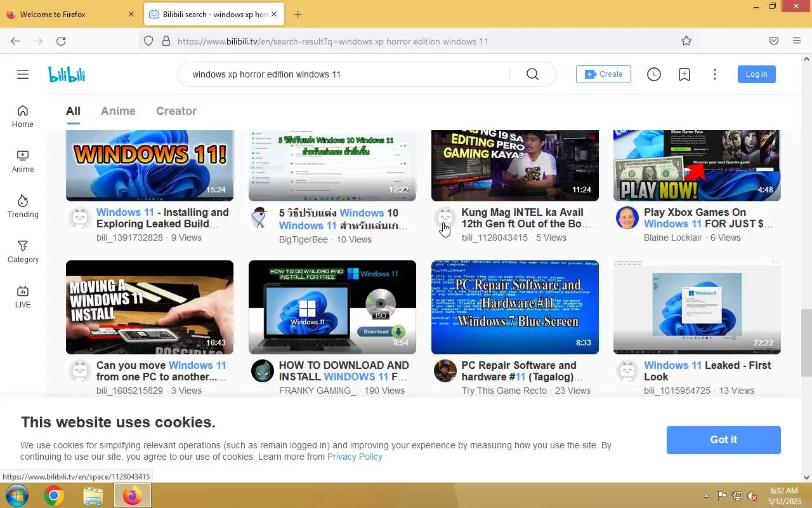This screenshot has width=812, height=508.
Task: Open Anime in left sidebar
Action: pyautogui.click(x=23, y=161)
